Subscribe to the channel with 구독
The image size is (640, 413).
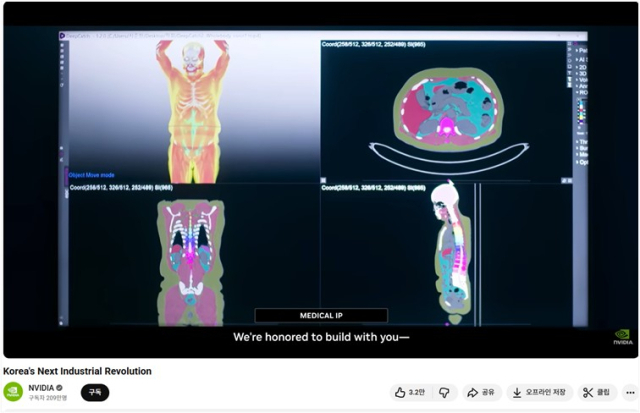(x=95, y=392)
